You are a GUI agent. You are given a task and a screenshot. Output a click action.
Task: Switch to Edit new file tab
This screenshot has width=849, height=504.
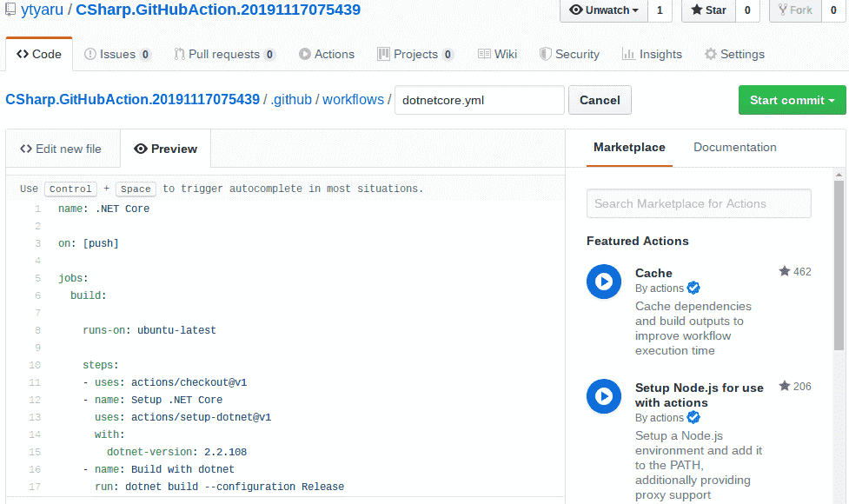coord(61,149)
